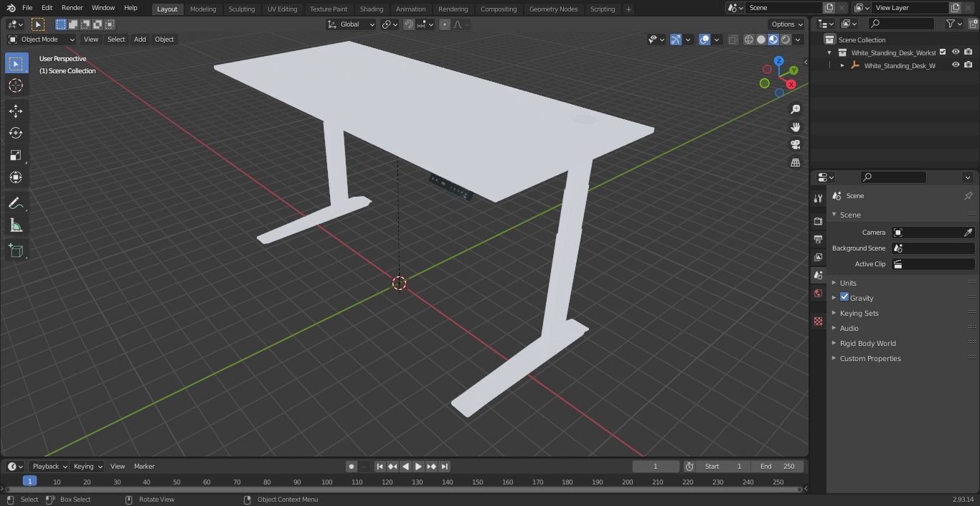Hide White_Standing_Desk_W object with eye icon

pyautogui.click(x=956, y=65)
